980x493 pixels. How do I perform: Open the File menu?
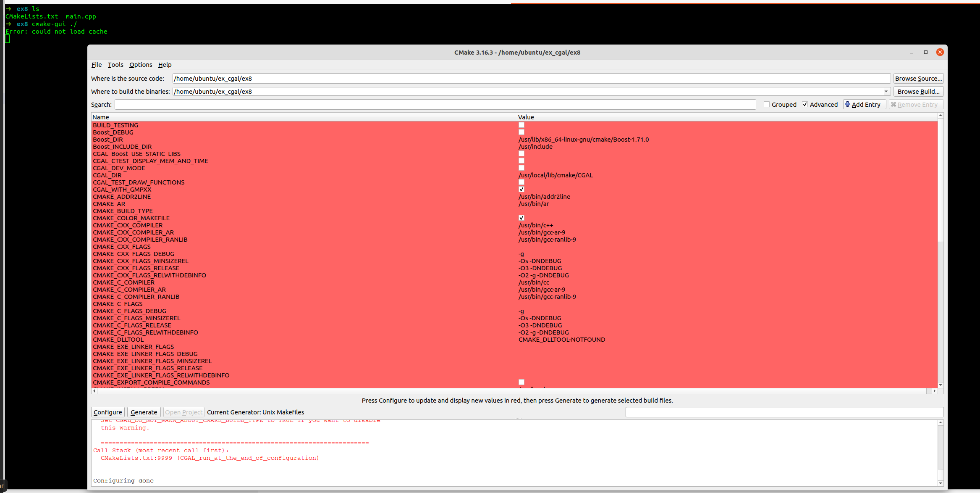pyautogui.click(x=97, y=65)
